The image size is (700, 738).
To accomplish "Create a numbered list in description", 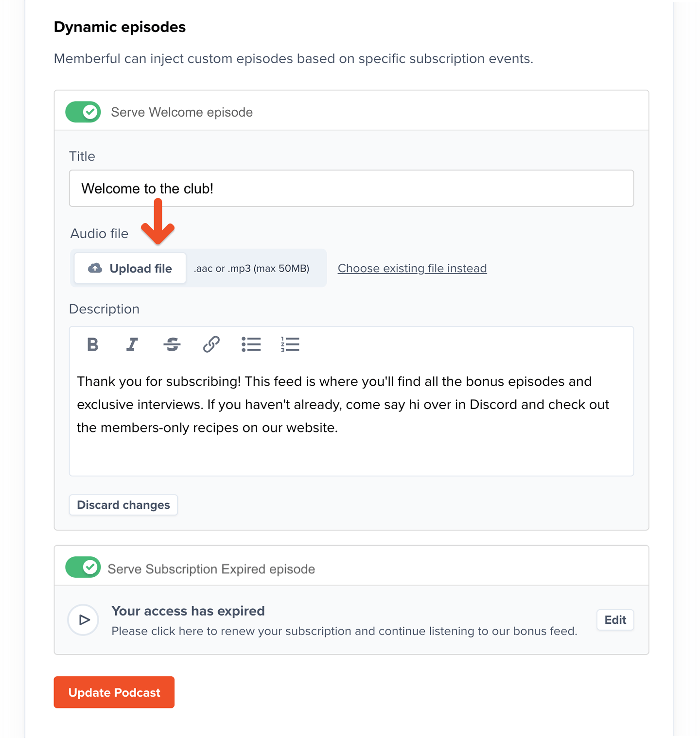I will point(290,344).
